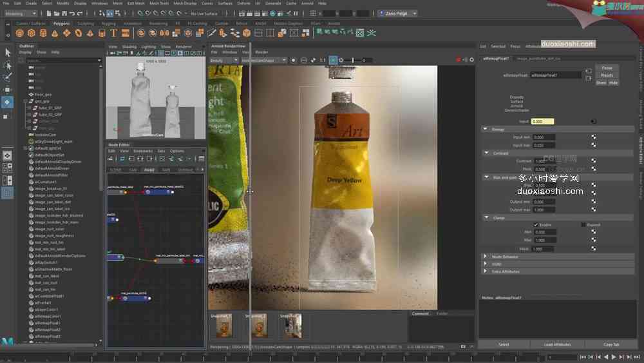The height and width of the screenshot is (363, 644).
Task: Expand the Extra Attributes section
Action: [x=486, y=271]
